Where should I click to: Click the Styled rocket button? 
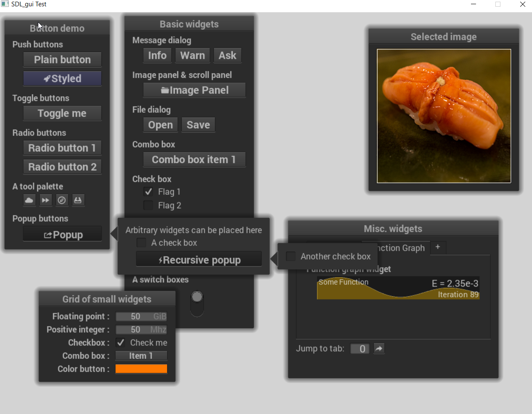coord(62,78)
